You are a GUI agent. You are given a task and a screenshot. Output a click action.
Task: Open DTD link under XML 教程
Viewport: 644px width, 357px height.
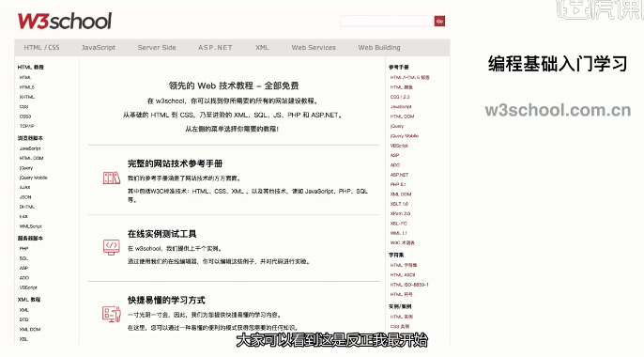click(23, 319)
